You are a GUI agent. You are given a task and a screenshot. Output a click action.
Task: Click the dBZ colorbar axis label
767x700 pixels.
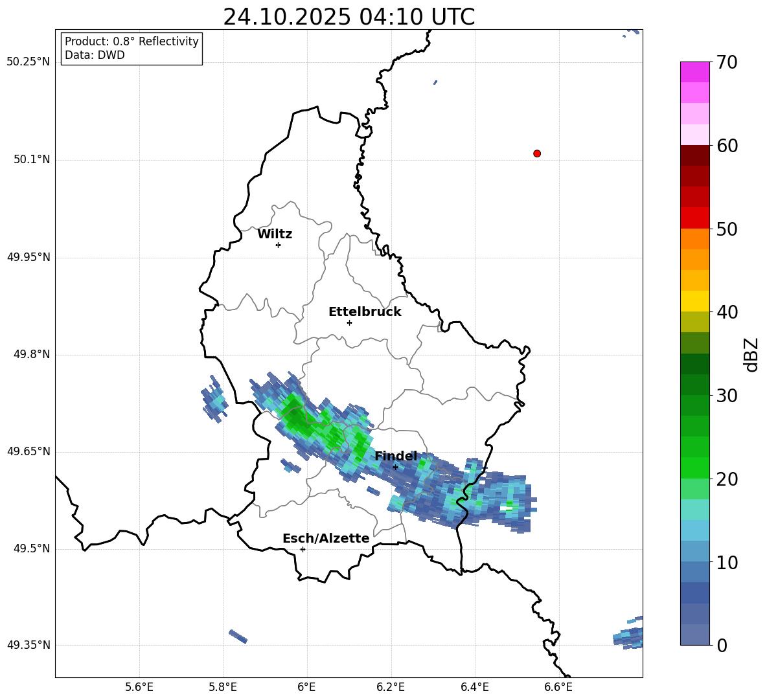[751, 354]
